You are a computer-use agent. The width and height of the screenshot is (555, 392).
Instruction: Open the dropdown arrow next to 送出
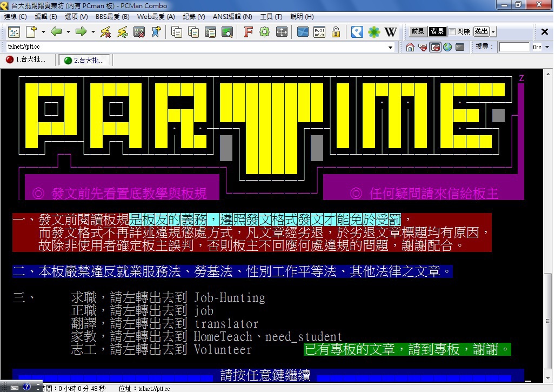pyautogui.click(x=493, y=32)
